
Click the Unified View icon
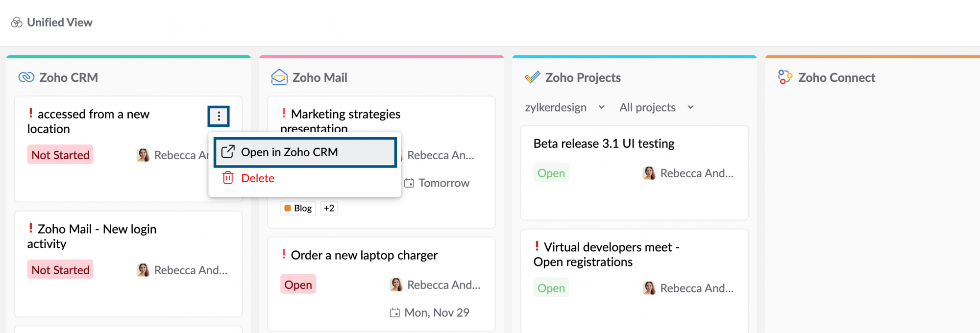[17, 23]
